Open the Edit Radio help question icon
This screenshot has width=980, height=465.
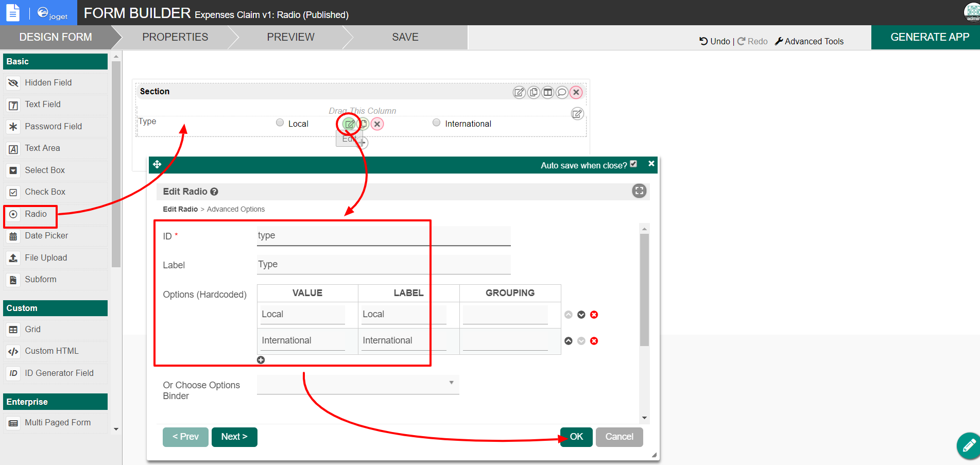click(214, 192)
